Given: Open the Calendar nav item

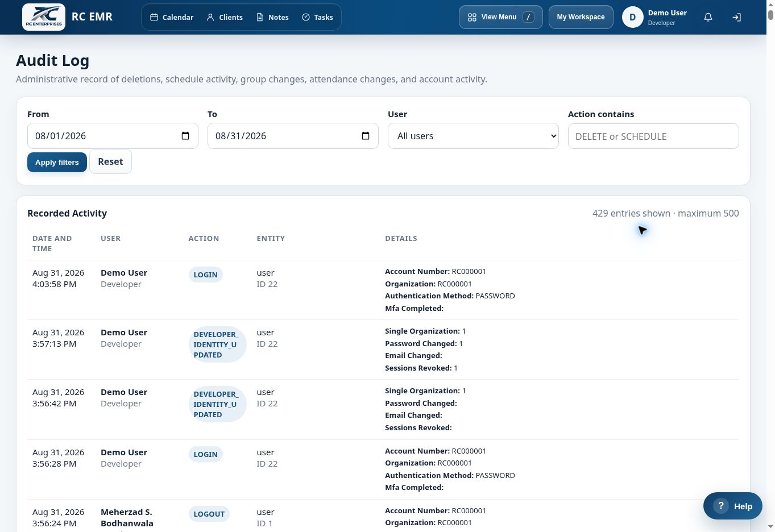Looking at the screenshot, I should coord(172,17).
